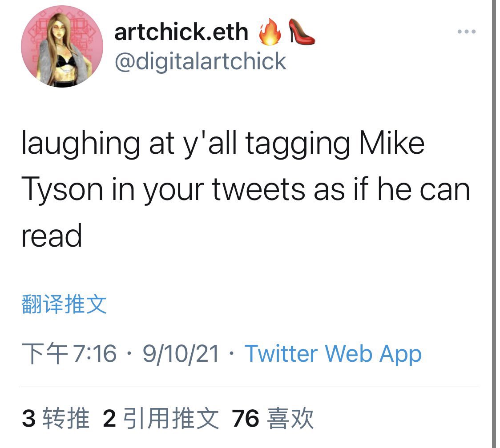The width and height of the screenshot is (500, 448).
Task: Click the divider line above the tweet stats
Action: 250,387
